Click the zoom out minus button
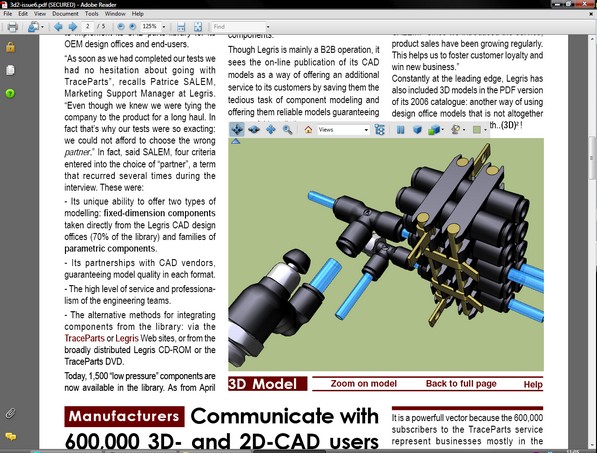 tap(121, 27)
